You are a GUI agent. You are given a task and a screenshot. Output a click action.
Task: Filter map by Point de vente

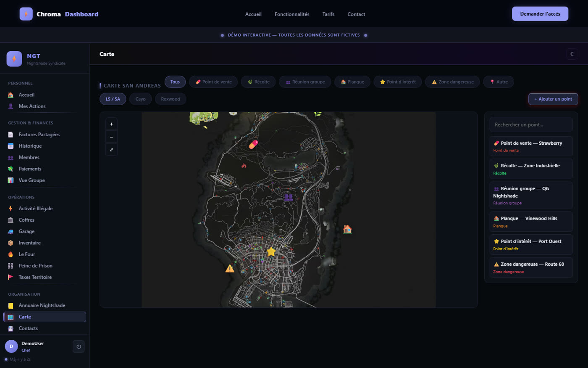pos(213,82)
